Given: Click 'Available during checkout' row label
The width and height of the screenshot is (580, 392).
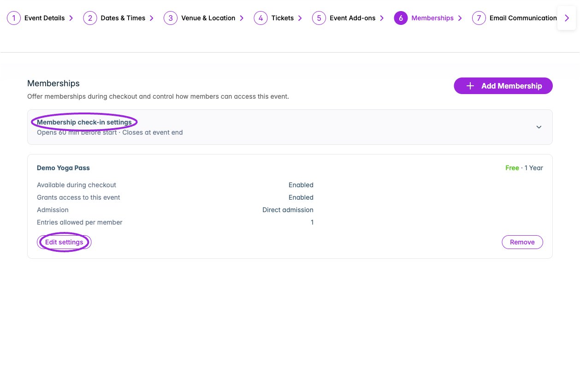Looking at the screenshot, I should click(77, 185).
